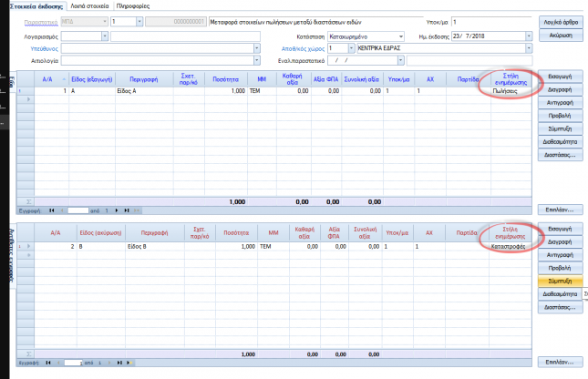Select the vertical Αντίθετες εγγραφές side tab
The height and width of the screenshot is (379, 588).
[12, 256]
